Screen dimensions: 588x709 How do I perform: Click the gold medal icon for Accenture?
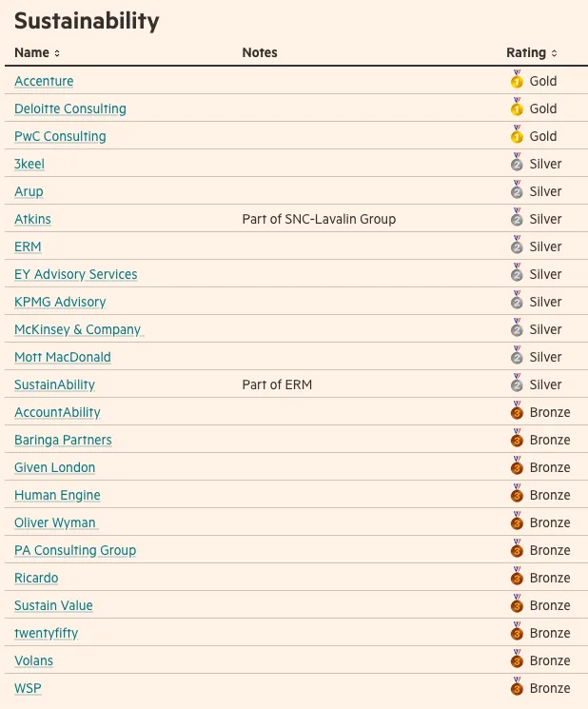[x=517, y=79]
